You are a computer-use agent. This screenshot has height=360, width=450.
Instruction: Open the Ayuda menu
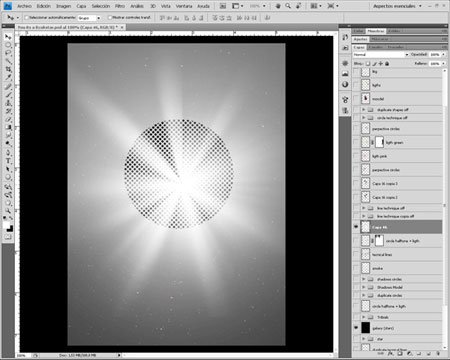203,6
